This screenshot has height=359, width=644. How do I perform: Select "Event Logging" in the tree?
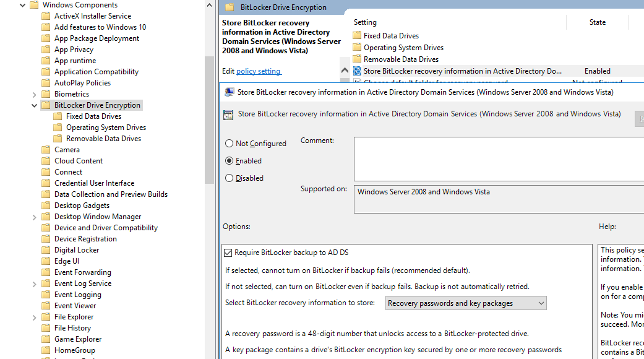77,295
